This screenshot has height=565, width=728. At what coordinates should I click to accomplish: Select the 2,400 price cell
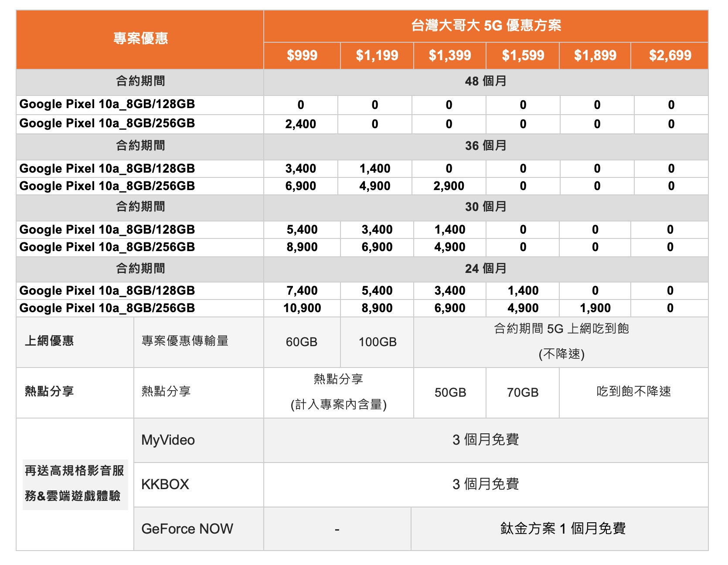point(300,124)
